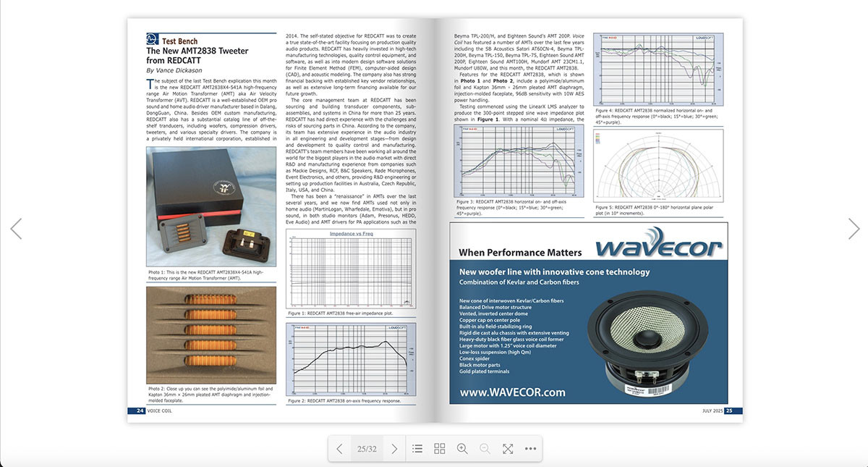Viewport: 868px width, 467px height.
Task: Click toolbar next page chevron
Action: [394, 449]
